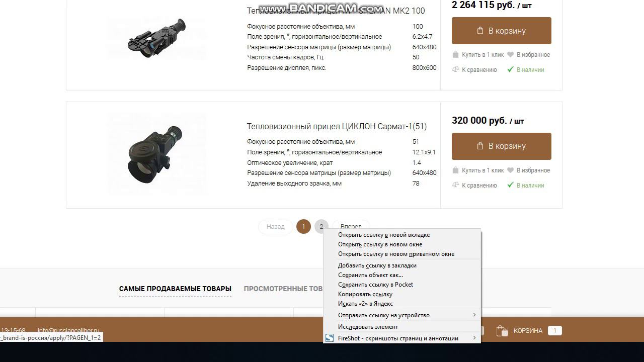Add MK2 100 scope to cart

(x=502, y=31)
